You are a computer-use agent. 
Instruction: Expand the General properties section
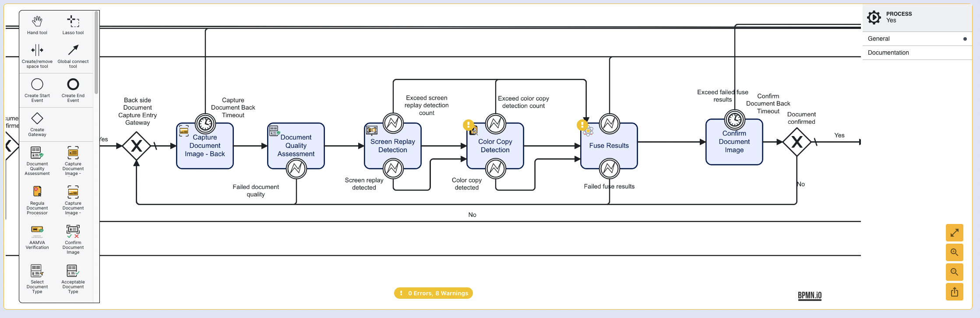(x=917, y=38)
